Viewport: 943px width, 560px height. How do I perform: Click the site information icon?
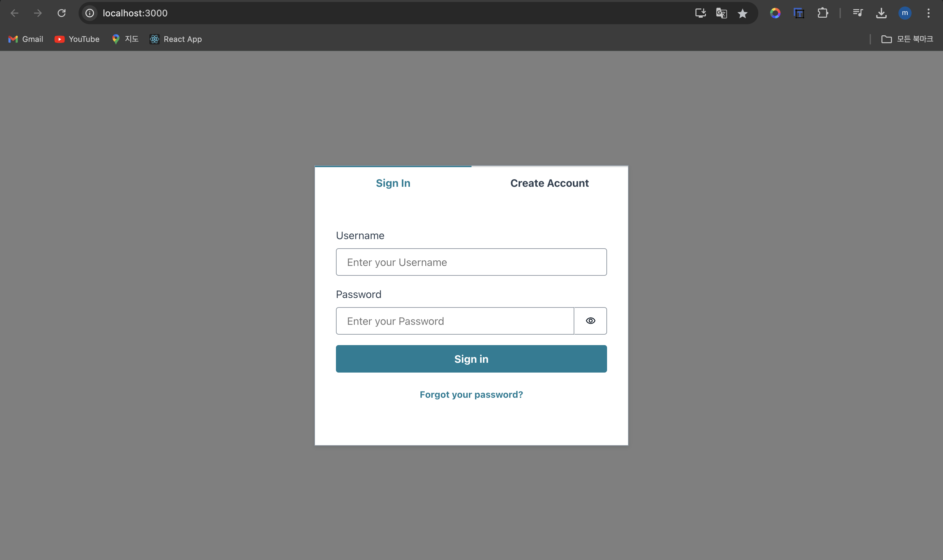click(90, 13)
